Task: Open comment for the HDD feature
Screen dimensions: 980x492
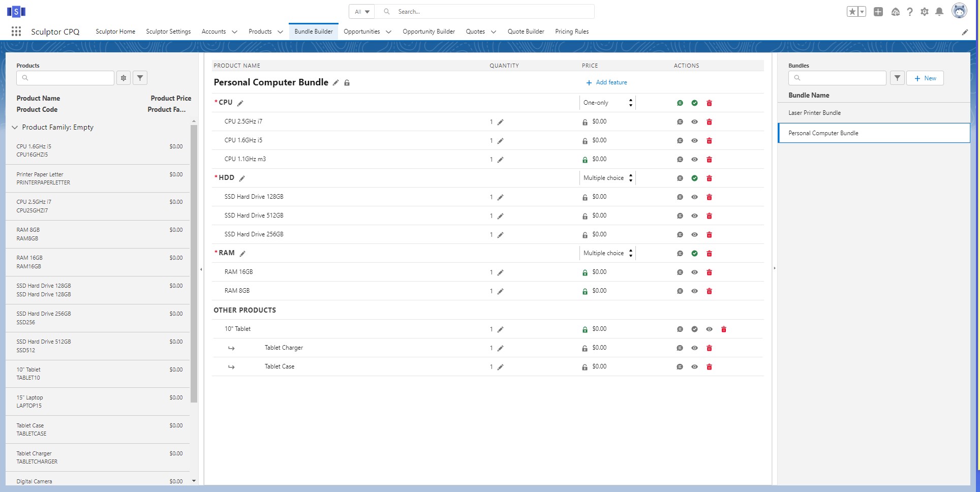Action: (680, 178)
